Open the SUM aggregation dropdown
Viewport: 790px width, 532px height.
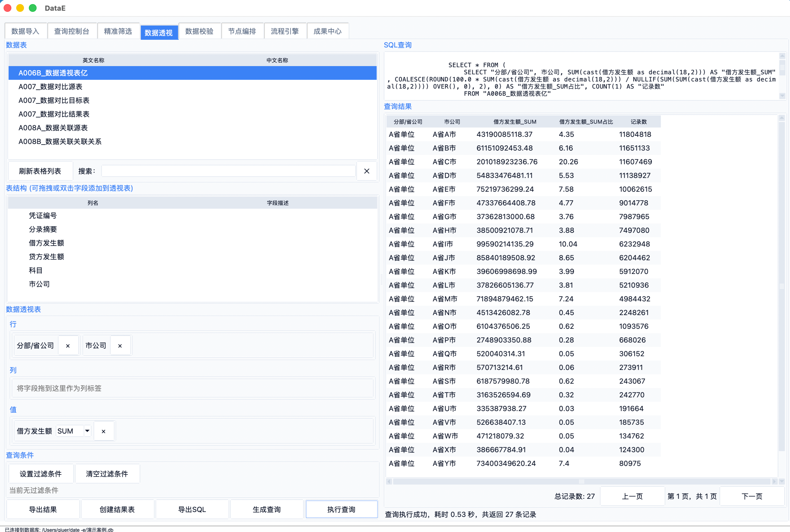tap(87, 431)
